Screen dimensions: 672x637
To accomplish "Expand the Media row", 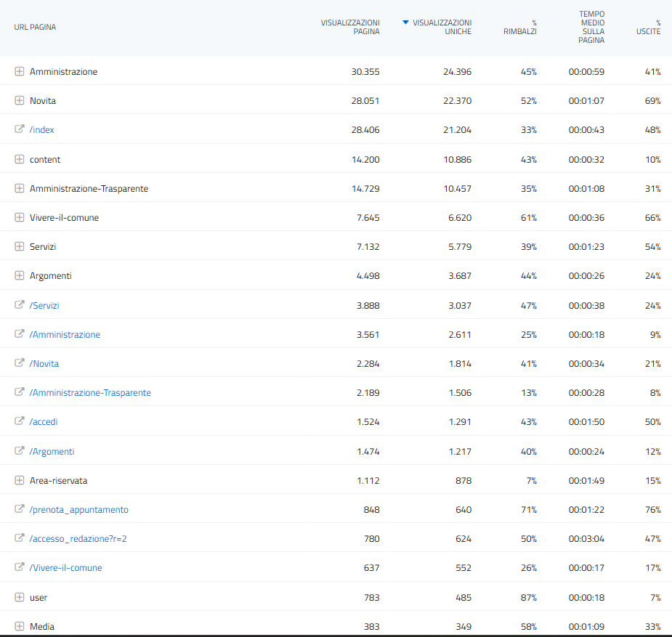I will [20, 626].
